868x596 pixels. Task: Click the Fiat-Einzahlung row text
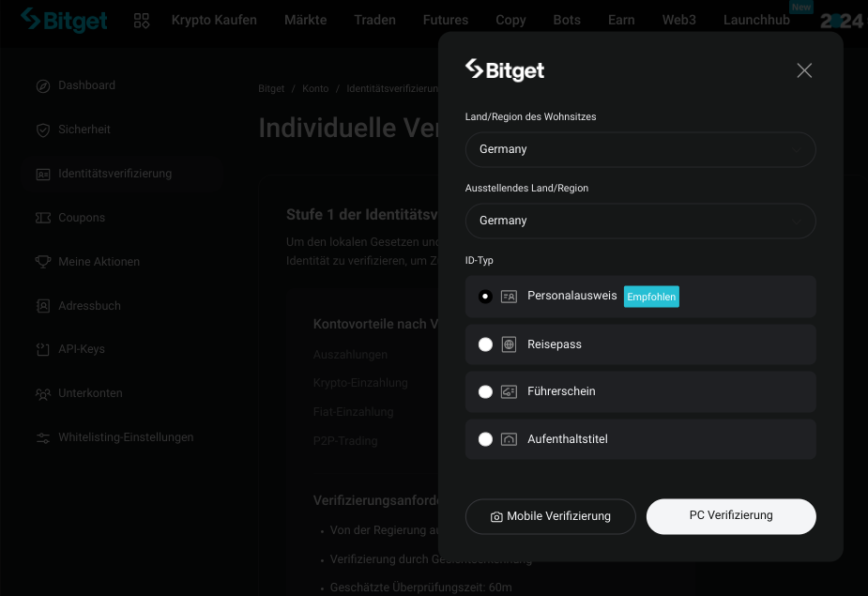pyautogui.click(x=353, y=412)
